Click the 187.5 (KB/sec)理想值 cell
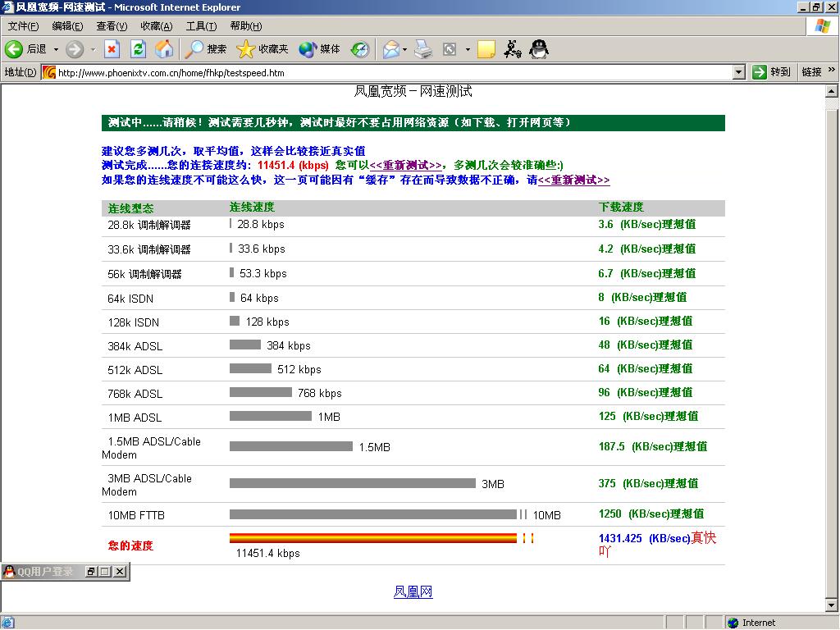Screen dimensions: 840x630 tap(653, 446)
